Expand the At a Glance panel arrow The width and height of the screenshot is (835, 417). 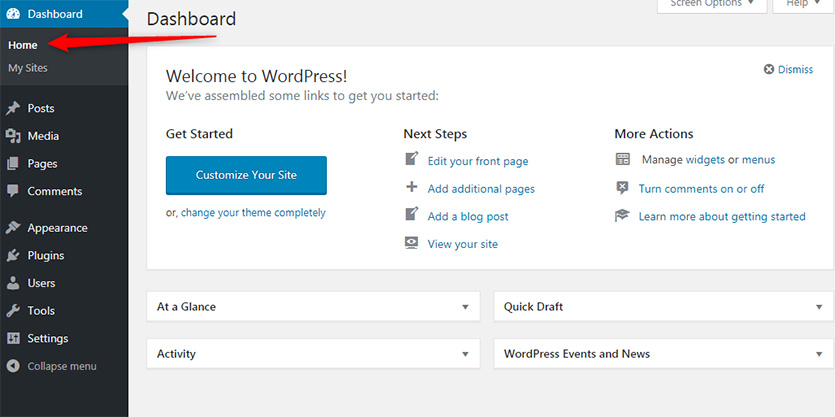(x=465, y=307)
